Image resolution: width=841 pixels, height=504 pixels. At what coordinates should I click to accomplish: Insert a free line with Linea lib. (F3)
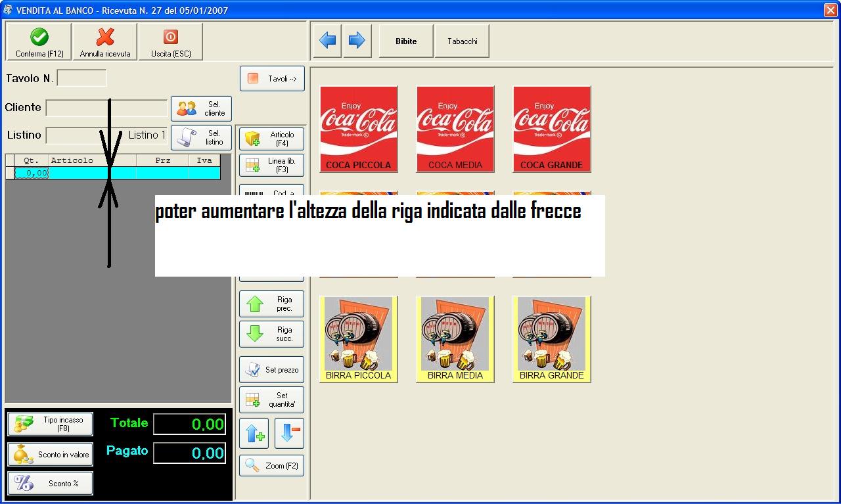click(271, 165)
